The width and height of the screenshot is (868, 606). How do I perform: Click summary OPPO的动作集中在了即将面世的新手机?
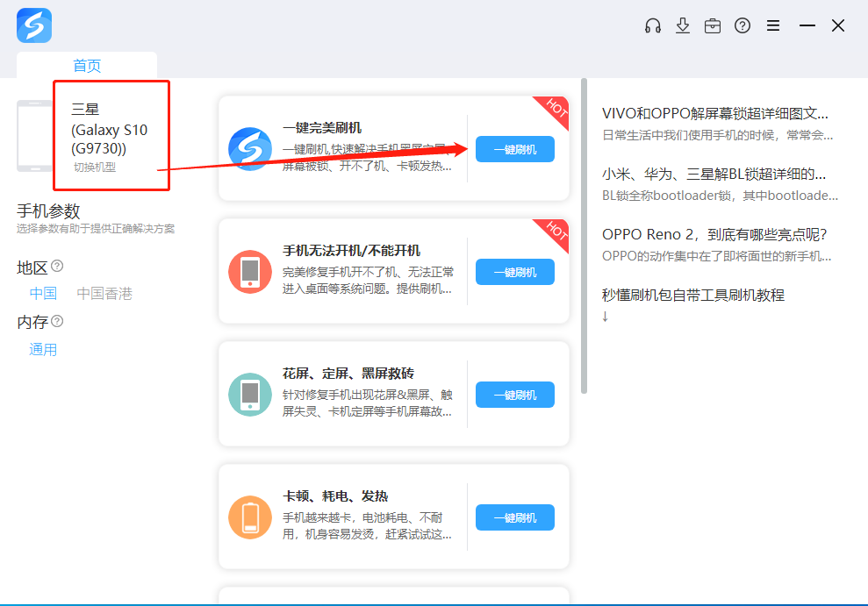tap(717, 256)
